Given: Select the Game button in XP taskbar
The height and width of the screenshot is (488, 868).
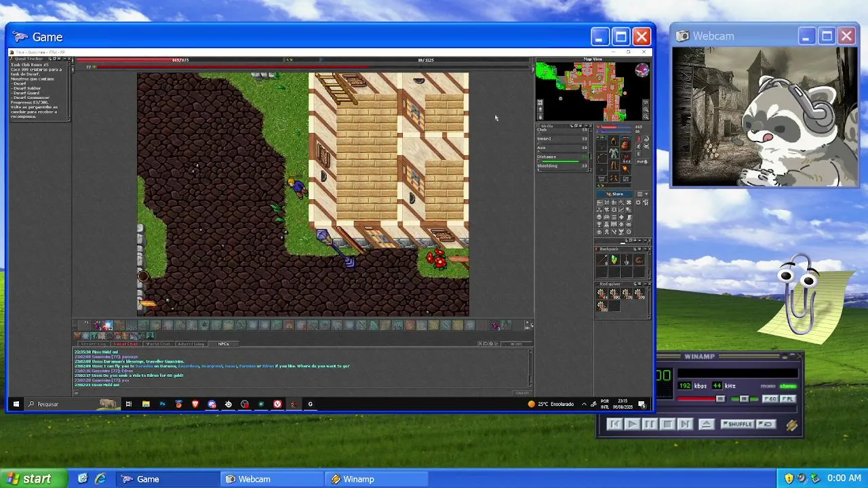Looking at the screenshot, I should coord(167,479).
